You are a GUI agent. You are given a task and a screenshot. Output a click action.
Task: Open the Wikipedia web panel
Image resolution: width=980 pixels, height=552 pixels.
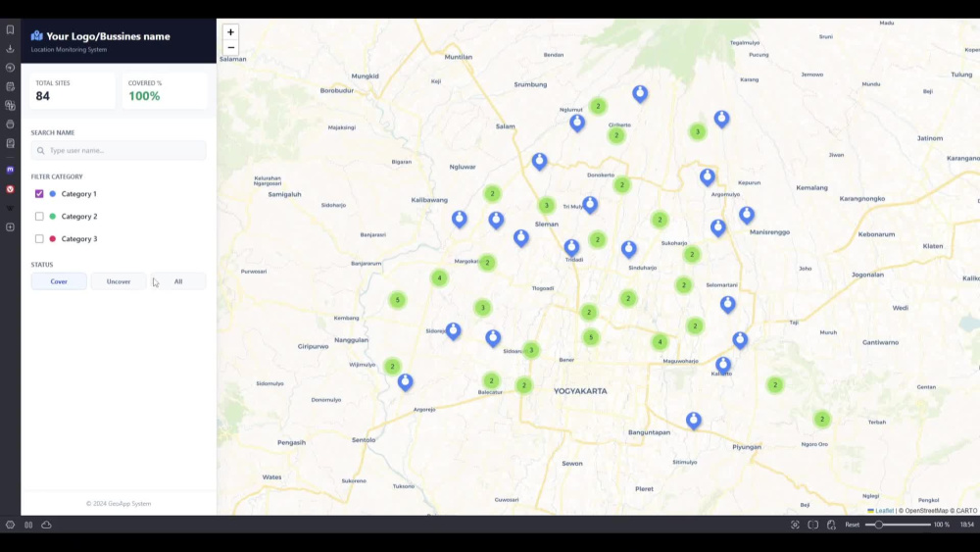pyautogui.click(x=10, y=208)
